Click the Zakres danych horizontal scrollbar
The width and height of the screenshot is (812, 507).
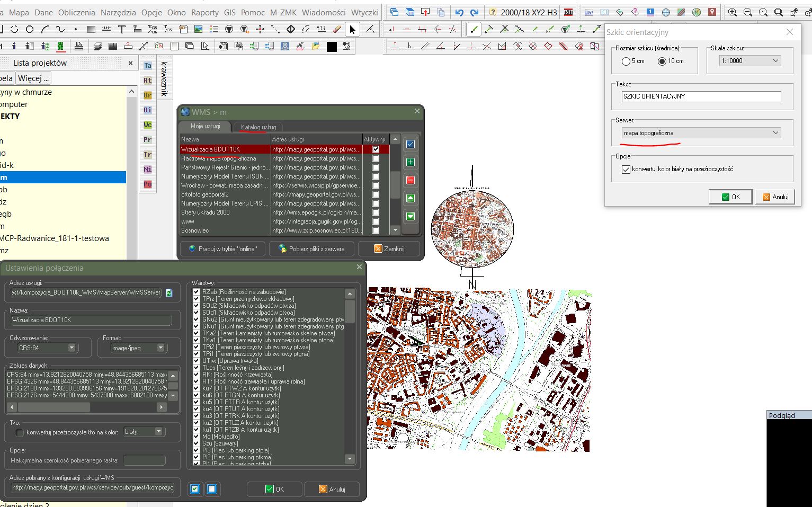point(86,407)
